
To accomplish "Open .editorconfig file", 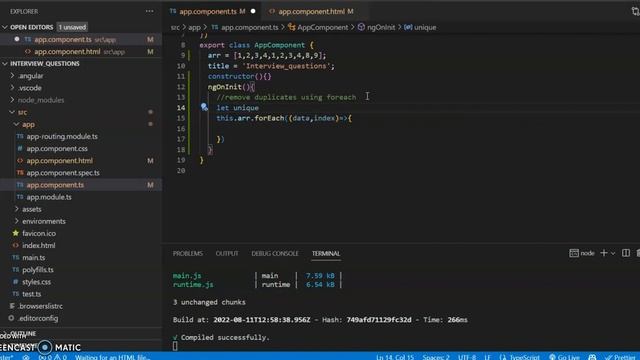I will tap(38, 318).
